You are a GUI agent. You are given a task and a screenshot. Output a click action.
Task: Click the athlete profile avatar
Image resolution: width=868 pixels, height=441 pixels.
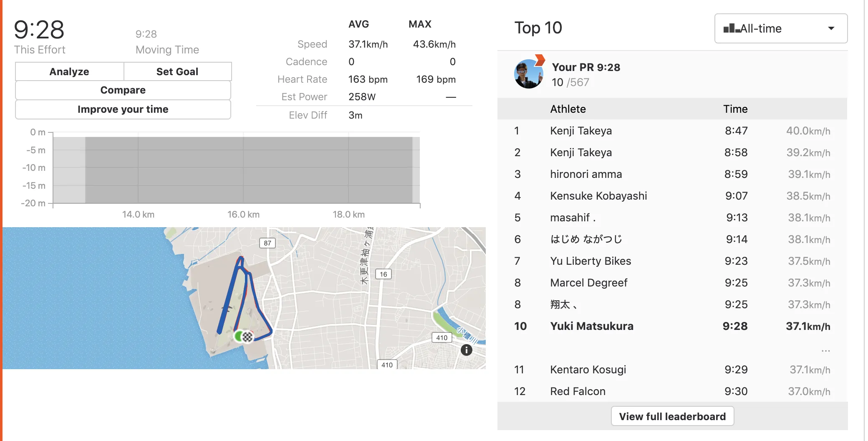tap(528, 74)
